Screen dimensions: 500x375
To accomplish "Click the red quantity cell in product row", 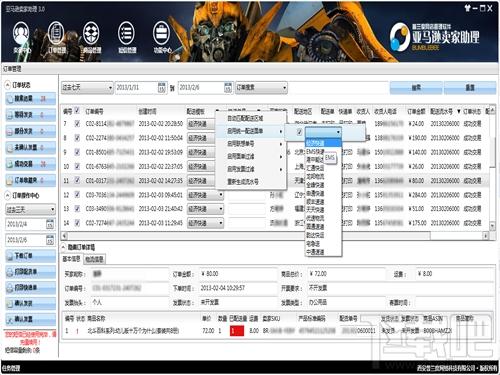I will coord(237,331).
